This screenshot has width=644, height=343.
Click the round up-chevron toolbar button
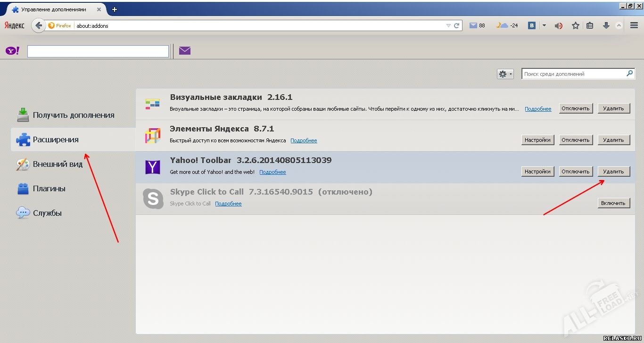click(619, 26)
